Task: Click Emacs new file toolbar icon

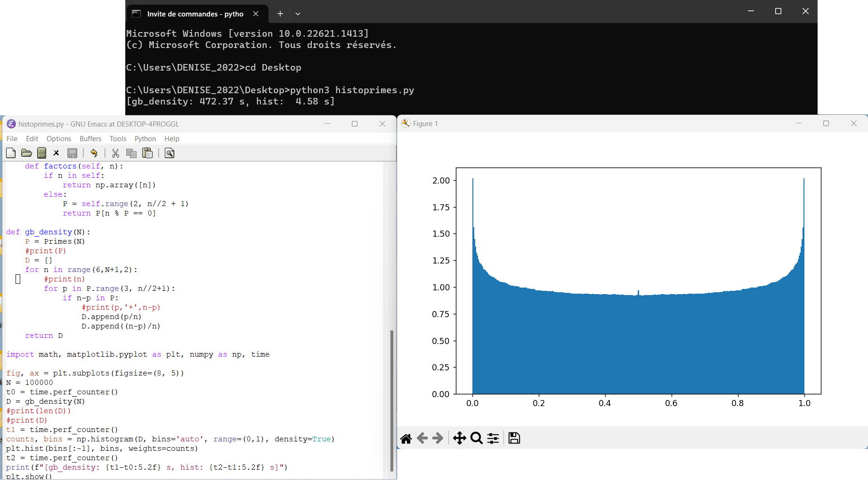Action: [x=11, y=153]
